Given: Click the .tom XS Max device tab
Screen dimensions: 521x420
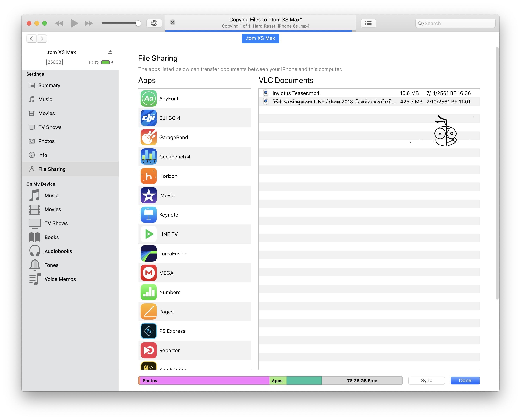Looking at the screenshot, I should (260, 38).
